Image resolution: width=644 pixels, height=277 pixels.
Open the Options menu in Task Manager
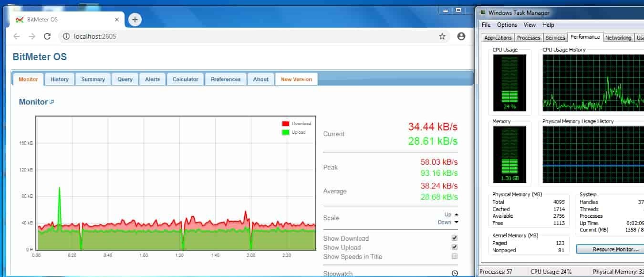[507, 24]
